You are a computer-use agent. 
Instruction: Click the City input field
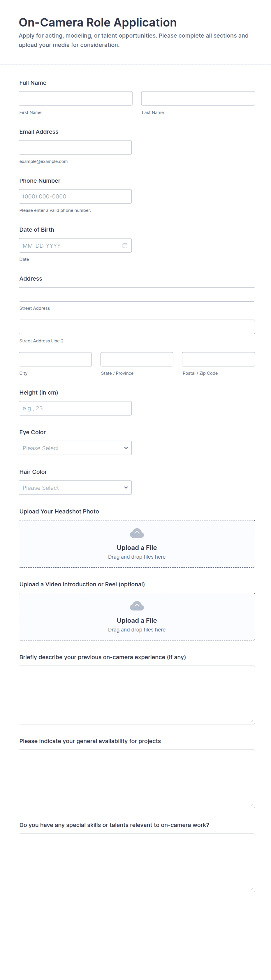55,359
